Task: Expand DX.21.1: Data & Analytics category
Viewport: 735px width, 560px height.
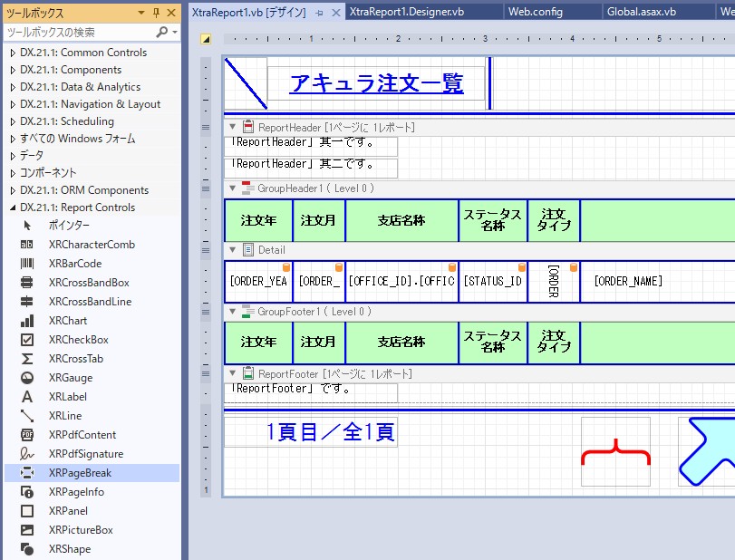Action: tap(13, 87)
